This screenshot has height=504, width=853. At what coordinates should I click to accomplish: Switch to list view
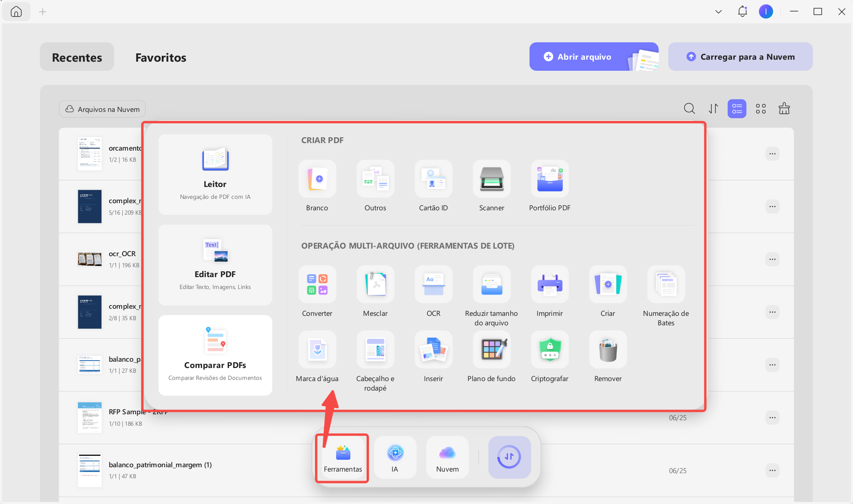pyautogui.click(x=737, y=108)
